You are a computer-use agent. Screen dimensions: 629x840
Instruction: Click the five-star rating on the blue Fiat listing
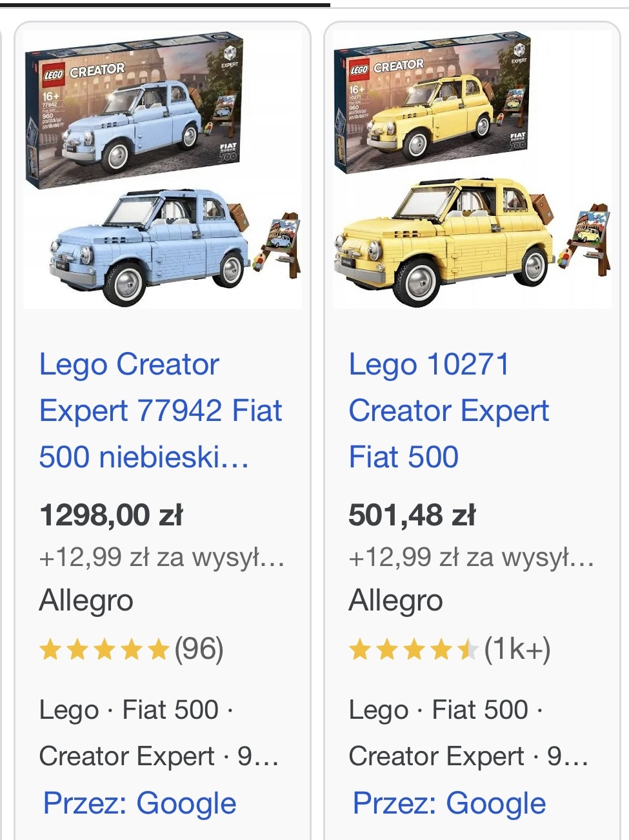coord(105,650)
